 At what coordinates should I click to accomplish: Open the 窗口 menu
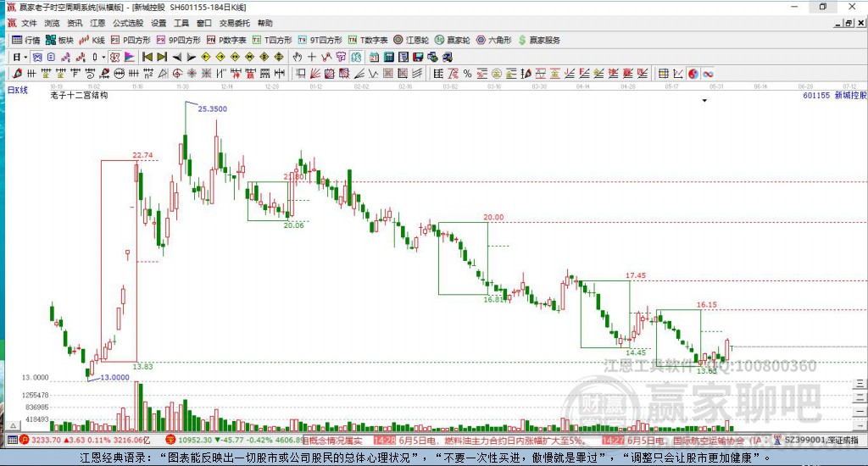coord(203,23)
